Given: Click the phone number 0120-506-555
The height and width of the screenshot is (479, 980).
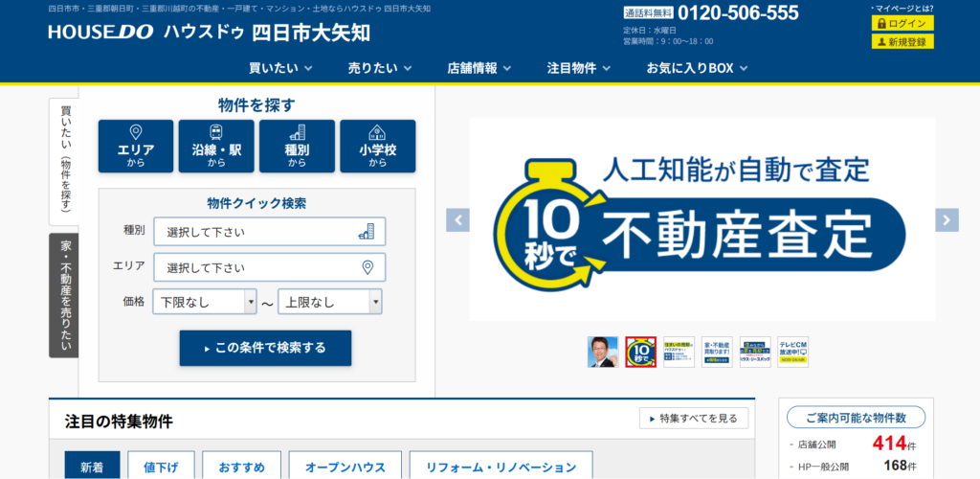Looking at the screenshot, I should tap(738, 13).
